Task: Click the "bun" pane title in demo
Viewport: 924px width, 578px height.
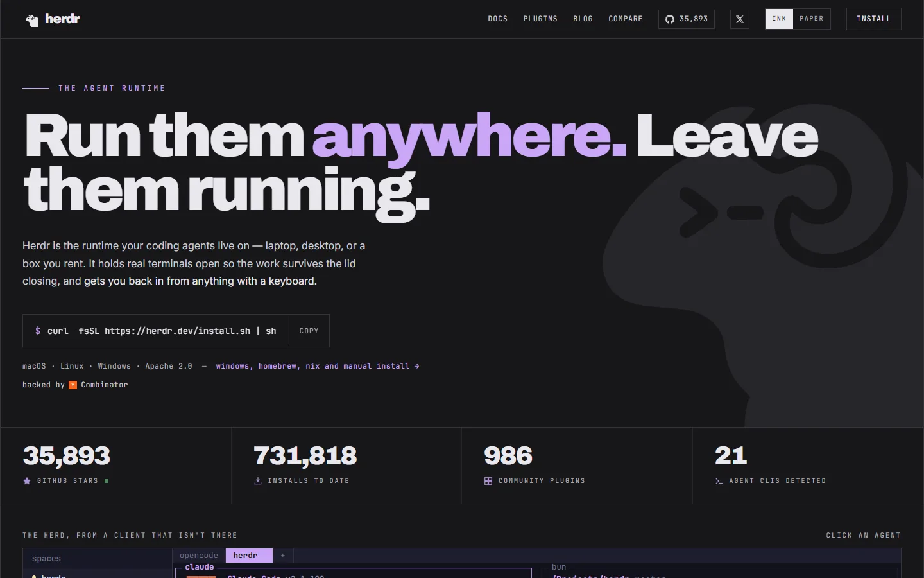Action: click(x=559, y=567)
